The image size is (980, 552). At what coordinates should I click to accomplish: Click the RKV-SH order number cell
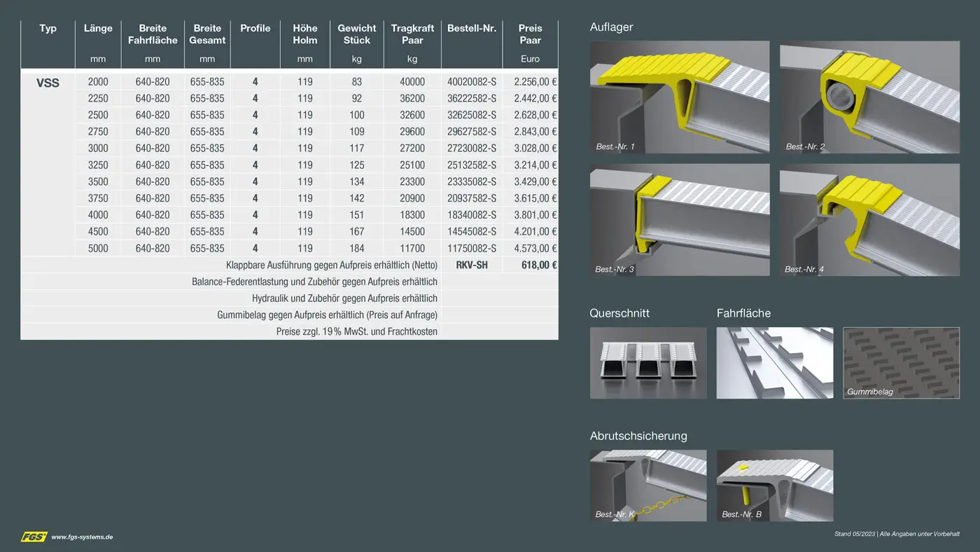(472, 265)
